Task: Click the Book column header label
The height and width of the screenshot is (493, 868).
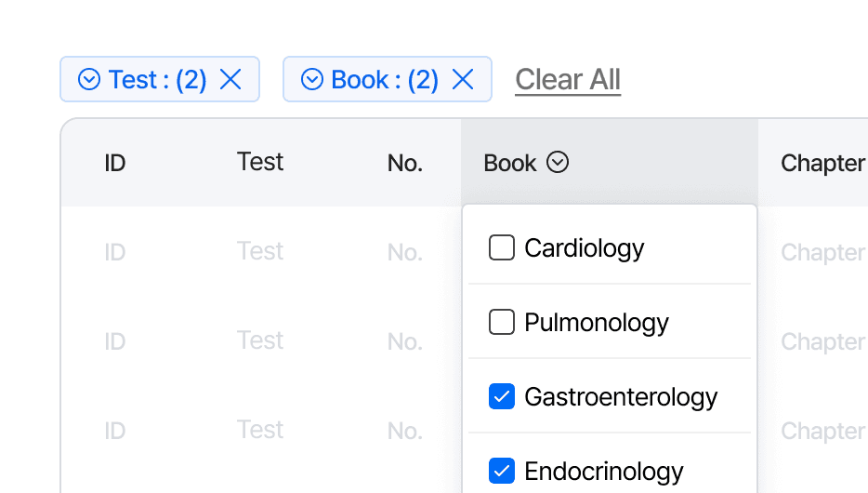Action: coord(510,163)
